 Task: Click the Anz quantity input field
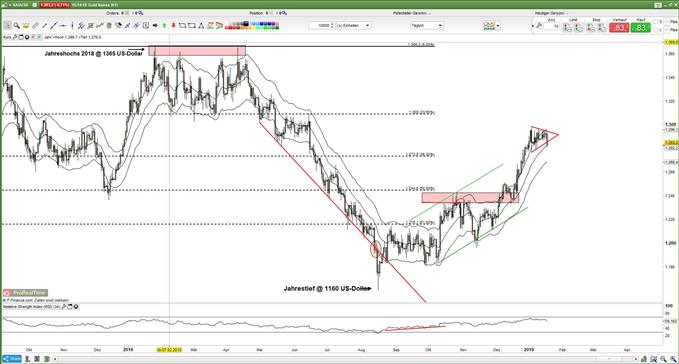551,26
